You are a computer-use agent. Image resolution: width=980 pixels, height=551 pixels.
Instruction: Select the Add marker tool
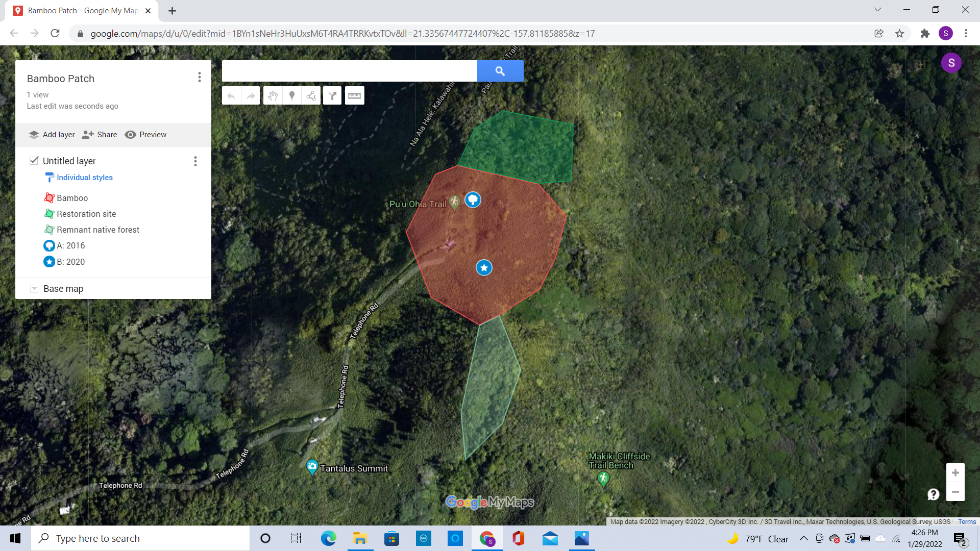pos(292,96)
